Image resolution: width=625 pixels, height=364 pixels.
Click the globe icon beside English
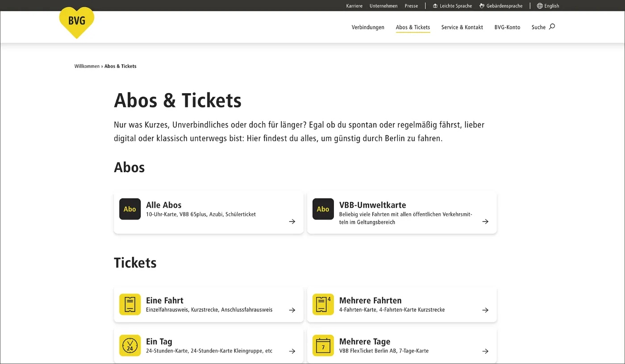[540, 6]
